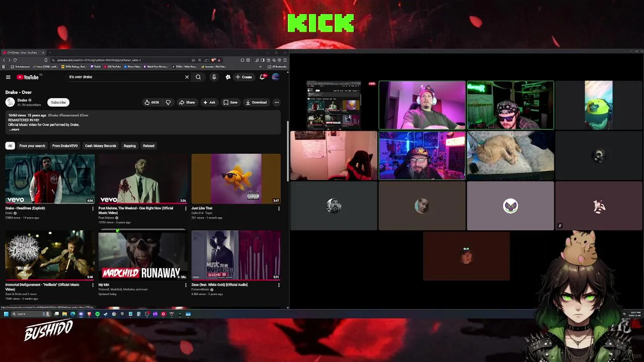The width and height of the screenshot is (644, 362).
Task: Click the sparkle icon beside Create
Action: click(228, 77)
